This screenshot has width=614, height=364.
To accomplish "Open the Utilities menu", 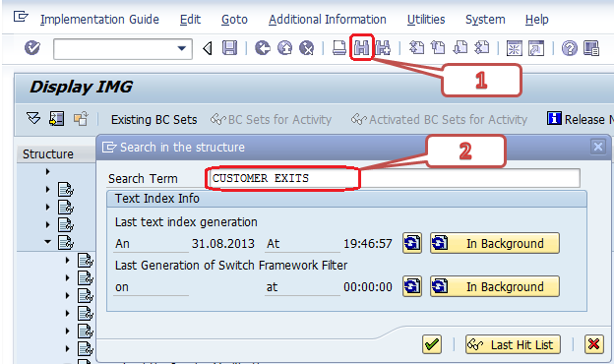I will [x=426, y=19].
